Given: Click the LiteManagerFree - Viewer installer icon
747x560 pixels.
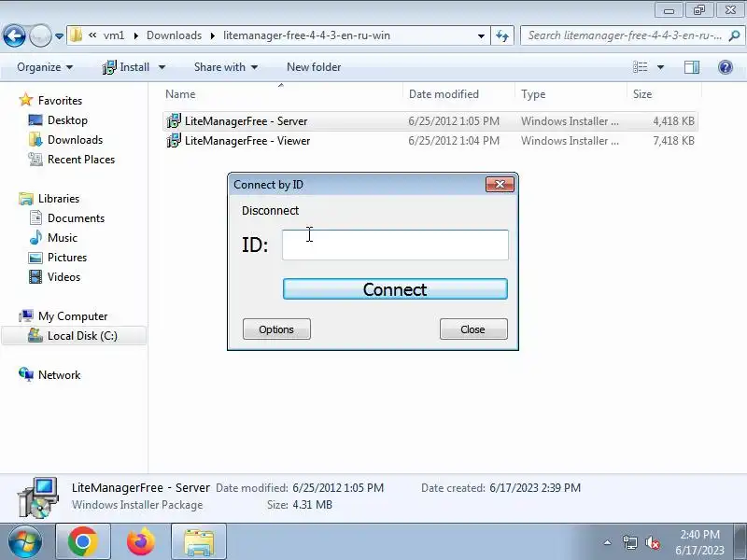Looking at the screenshot, I should [x=174, y=141].
